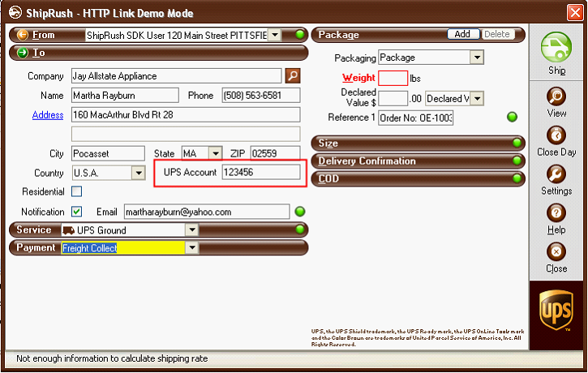
Task: Expand the COD section
Action: (418, 179)
